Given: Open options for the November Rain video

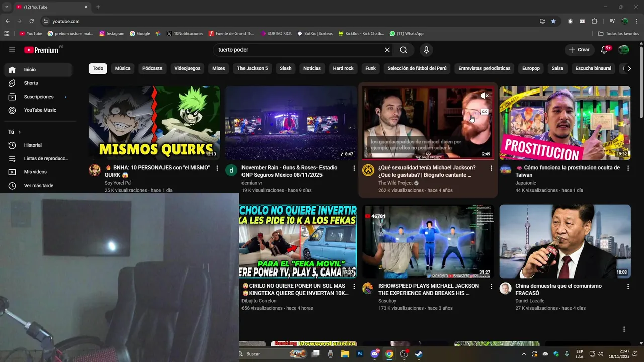Looking at the screenshot, I should click(x=354, y=168).
